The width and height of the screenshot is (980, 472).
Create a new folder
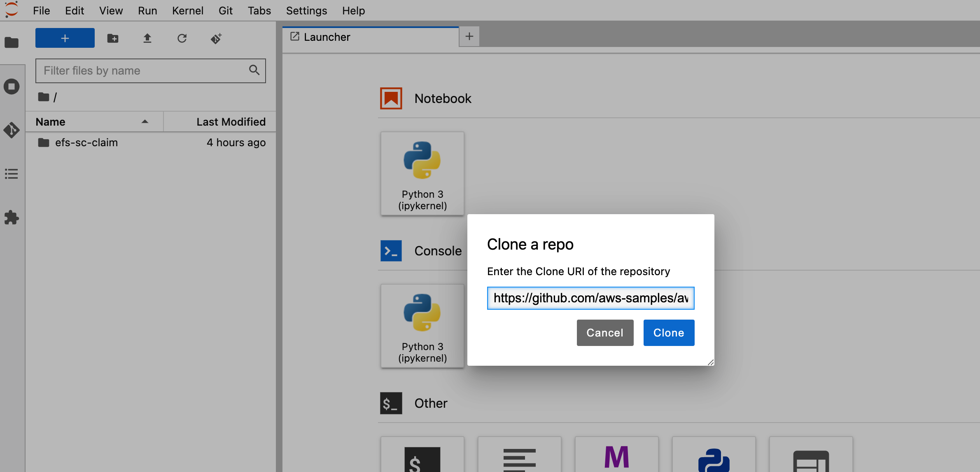(x=113, y=38)
